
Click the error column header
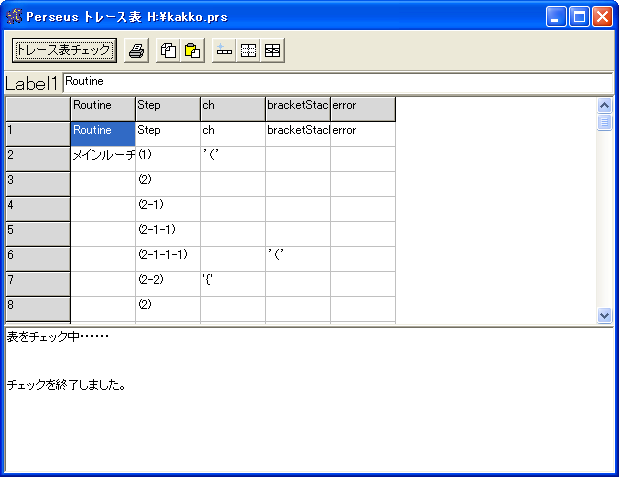[363, 106]
